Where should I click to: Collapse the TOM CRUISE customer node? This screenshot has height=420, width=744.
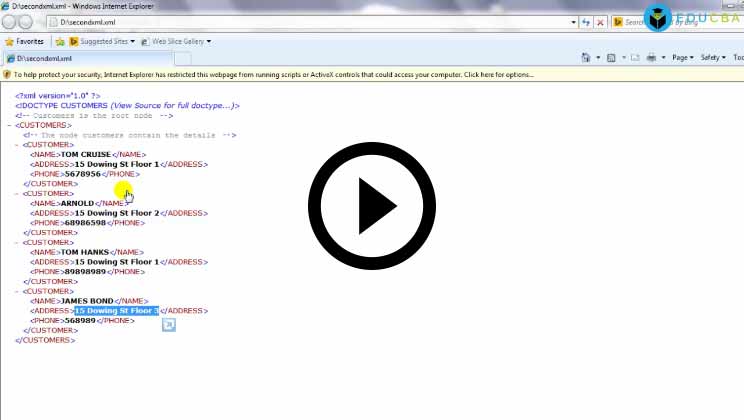pos(17,145)
